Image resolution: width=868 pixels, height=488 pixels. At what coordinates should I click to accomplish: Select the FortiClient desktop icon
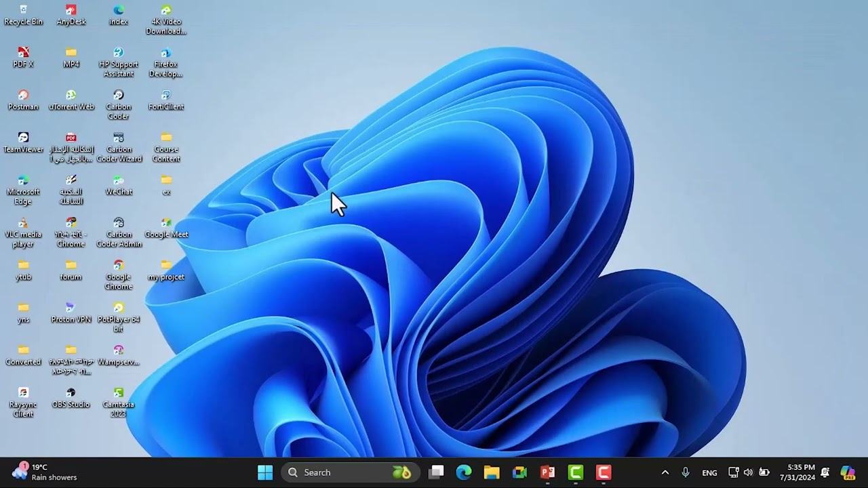pos(166,101)
